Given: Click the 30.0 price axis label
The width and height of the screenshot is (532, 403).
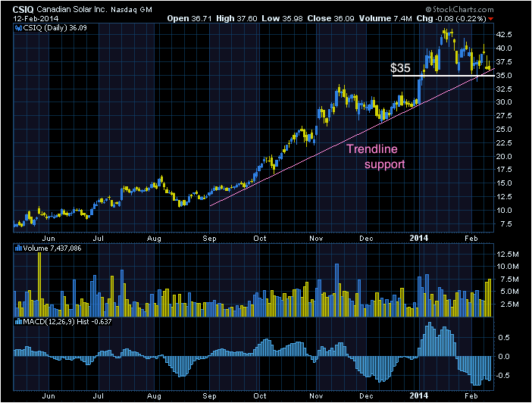Looking at the screenshot, I should click(x=504, y=102).
